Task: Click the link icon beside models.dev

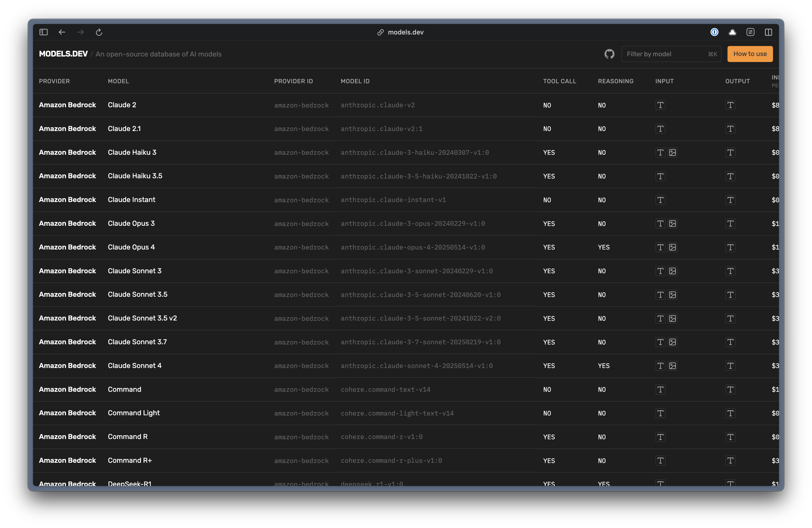Action: click(380, 32)
